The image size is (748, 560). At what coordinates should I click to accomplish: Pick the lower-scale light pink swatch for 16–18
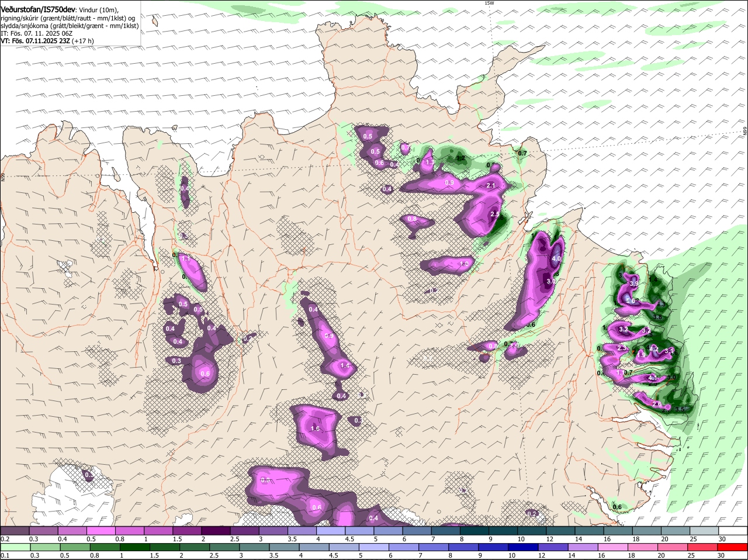point(613,547)
